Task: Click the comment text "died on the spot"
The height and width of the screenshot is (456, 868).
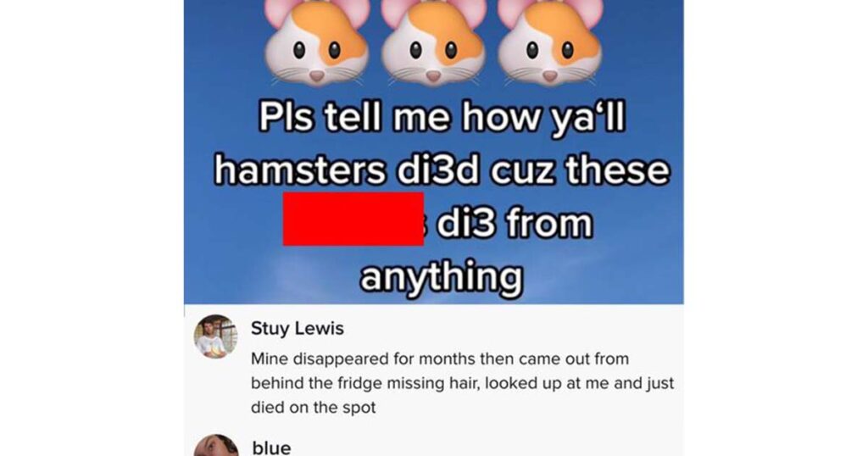Action: [x=314, y=408]
